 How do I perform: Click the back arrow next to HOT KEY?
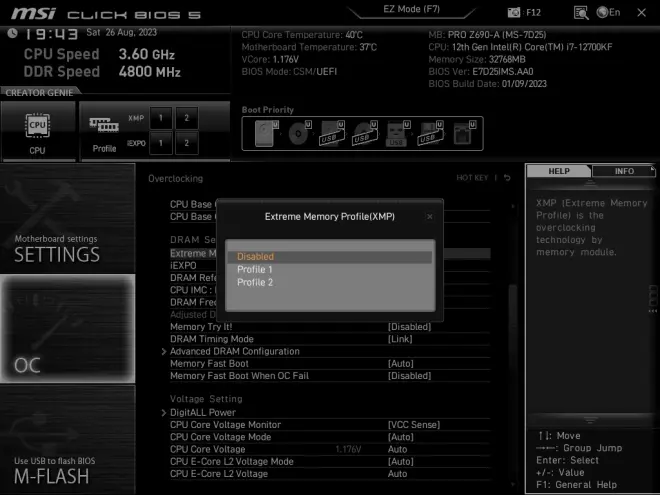coord(507,178)
